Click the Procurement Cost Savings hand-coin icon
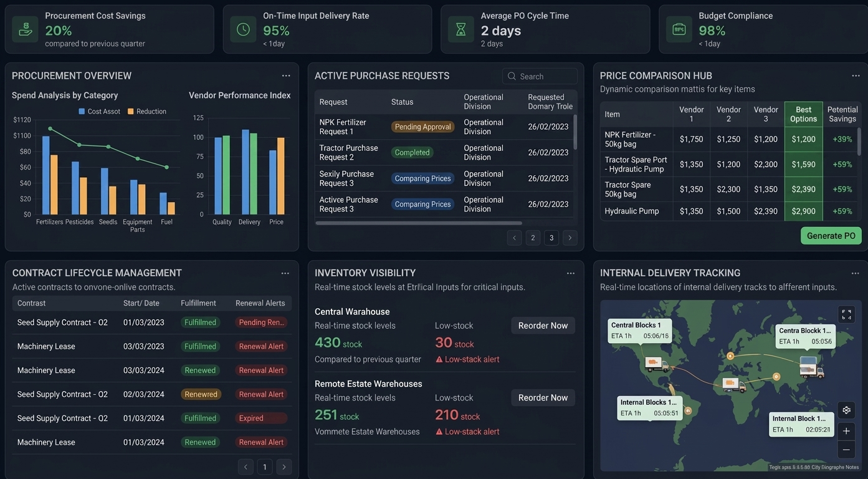Viewport: 868px width, 479px height. (x=25, y=29)
